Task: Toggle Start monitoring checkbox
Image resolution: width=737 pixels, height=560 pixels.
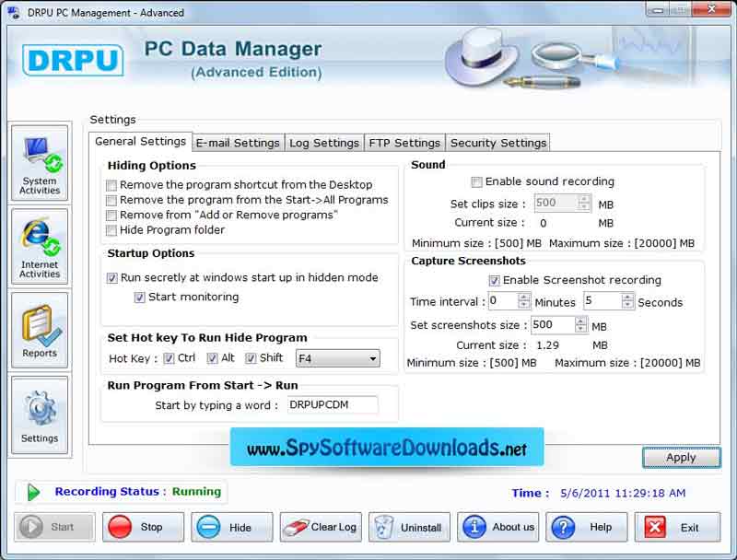Action: pos(140,297)
